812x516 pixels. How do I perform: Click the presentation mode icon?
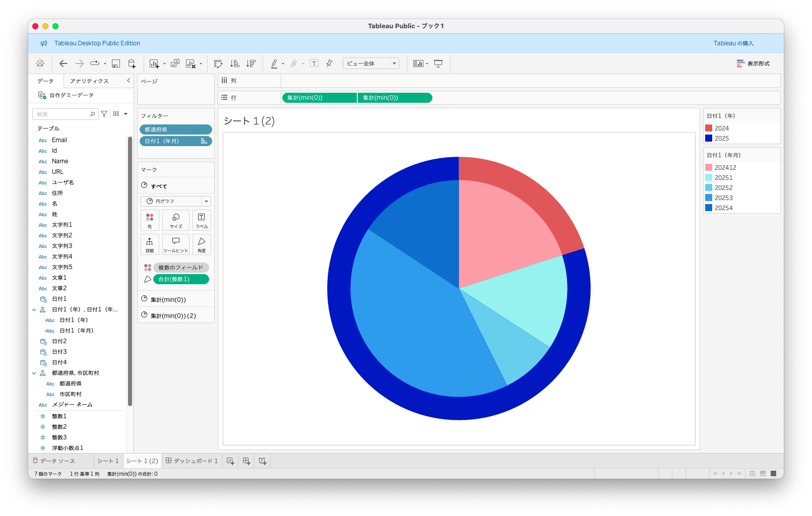[x=439, y=63]
